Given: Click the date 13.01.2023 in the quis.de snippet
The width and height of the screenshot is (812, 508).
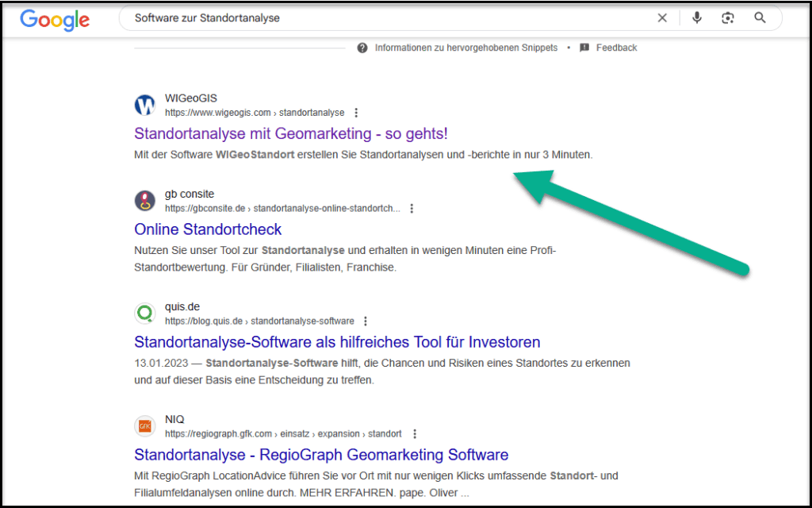Looking at the screenshot, I should point(161,363).
